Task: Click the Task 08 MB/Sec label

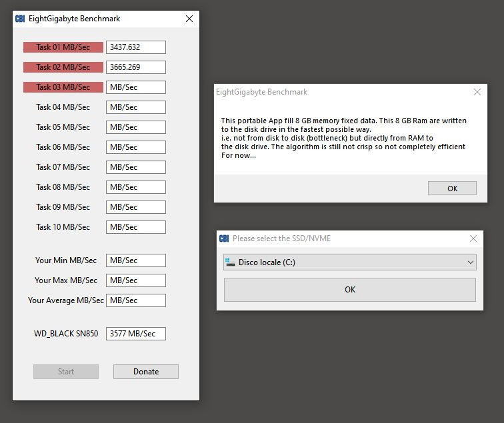Action: point(63,187)
